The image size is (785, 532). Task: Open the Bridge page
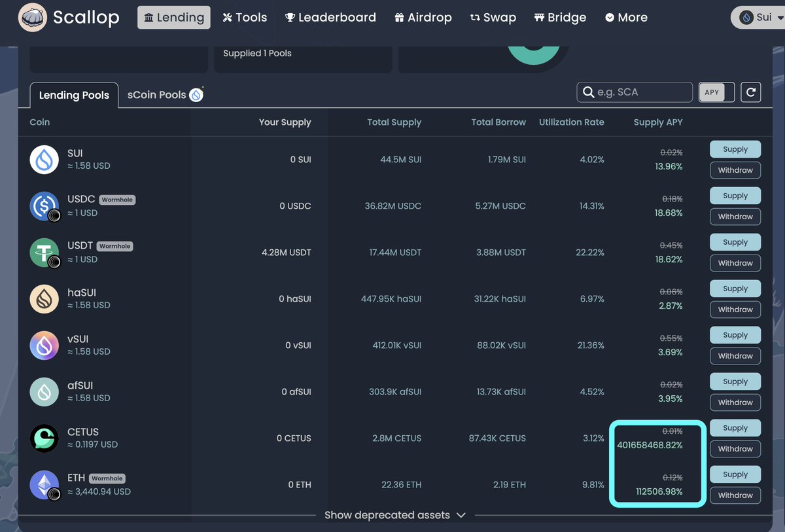pos(561,18)
